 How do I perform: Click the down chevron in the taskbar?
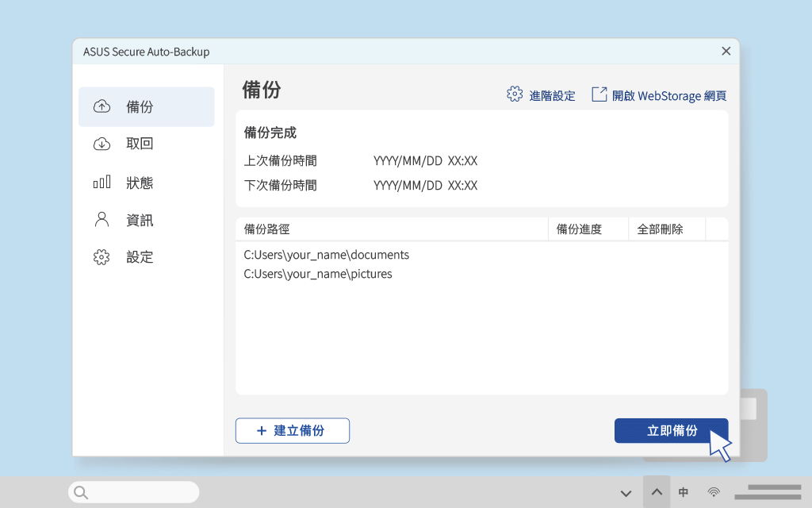click(626, 493)
